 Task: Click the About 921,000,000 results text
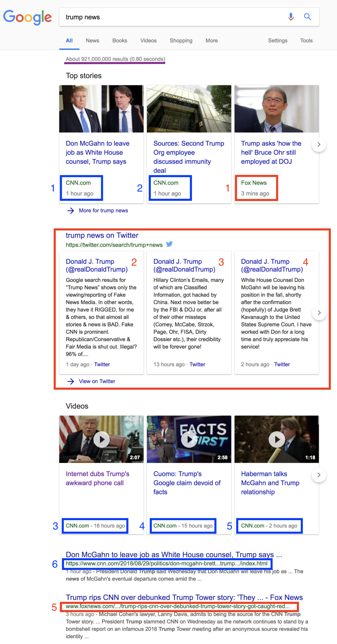[115, 59]
